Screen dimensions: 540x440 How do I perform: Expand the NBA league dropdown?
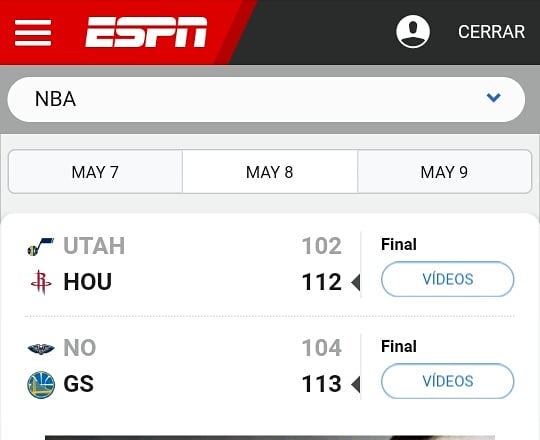266,99
